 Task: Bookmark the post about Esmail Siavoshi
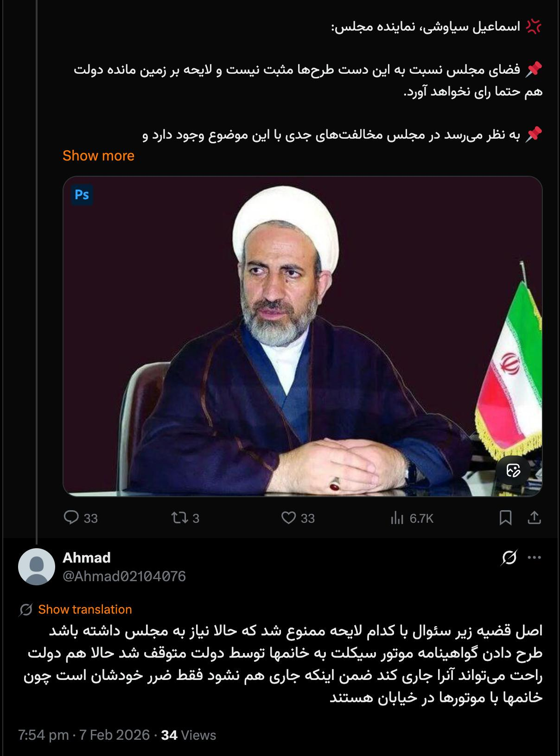click(x=505, y=518)
